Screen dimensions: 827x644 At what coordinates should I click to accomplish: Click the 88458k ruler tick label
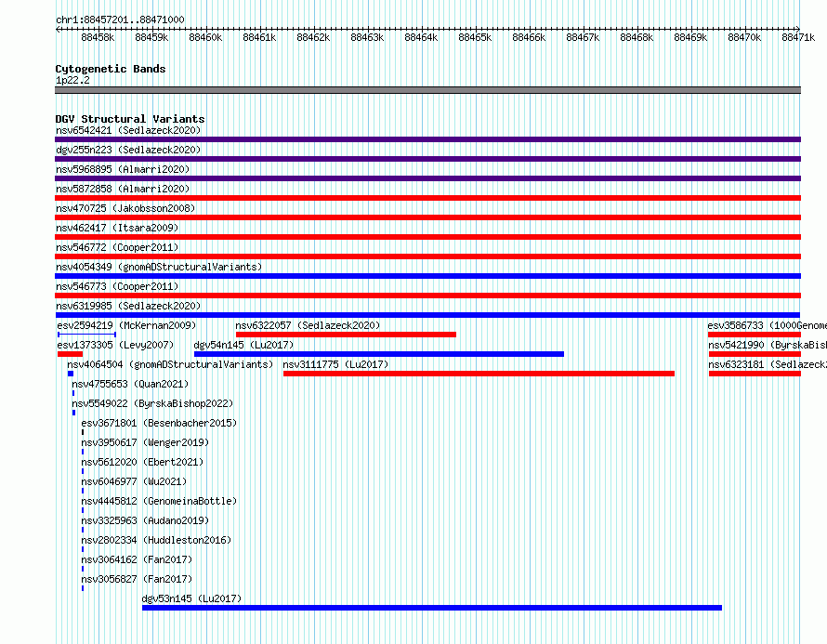(x=98, y=37)
